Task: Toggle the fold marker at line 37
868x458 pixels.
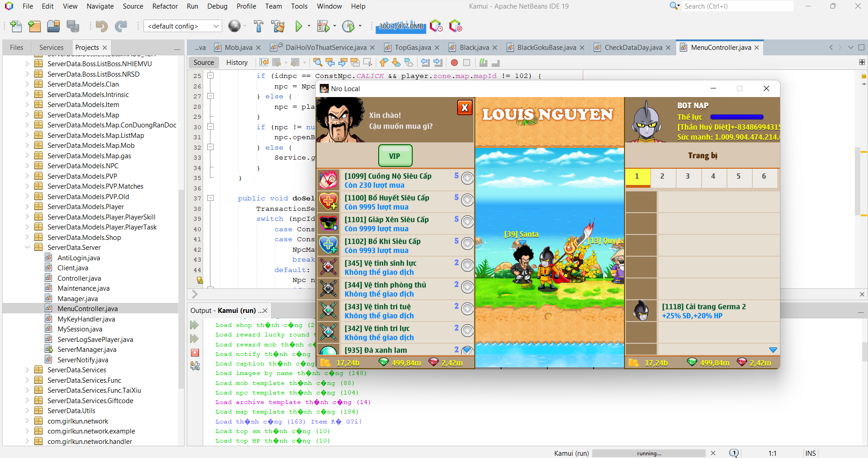Action: tap(210, 198)
